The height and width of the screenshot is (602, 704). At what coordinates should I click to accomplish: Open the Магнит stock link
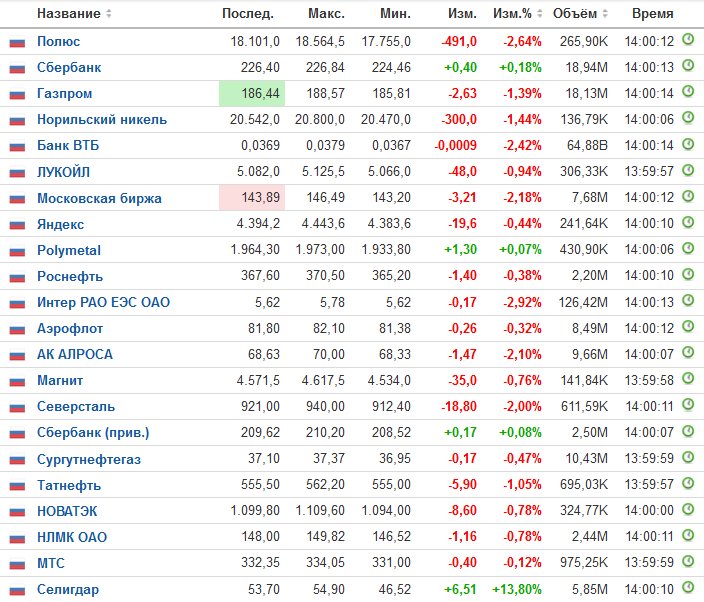tap(60, 380)
